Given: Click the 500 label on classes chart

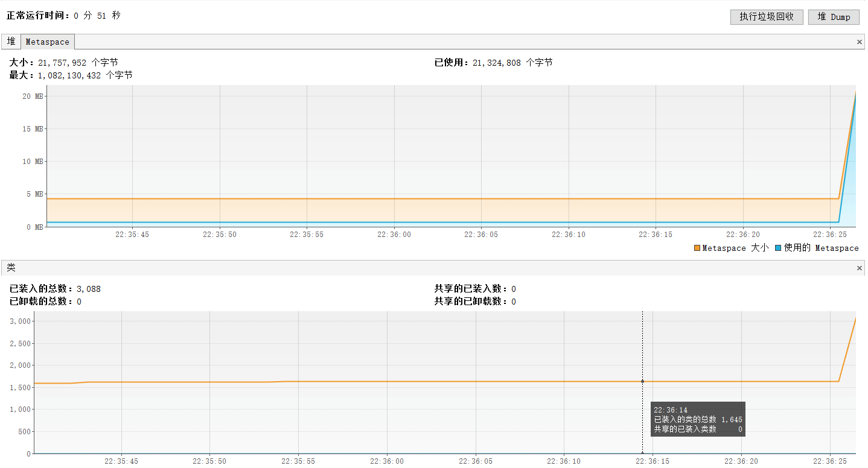Looking at the screenshot, I should point(24,432).
